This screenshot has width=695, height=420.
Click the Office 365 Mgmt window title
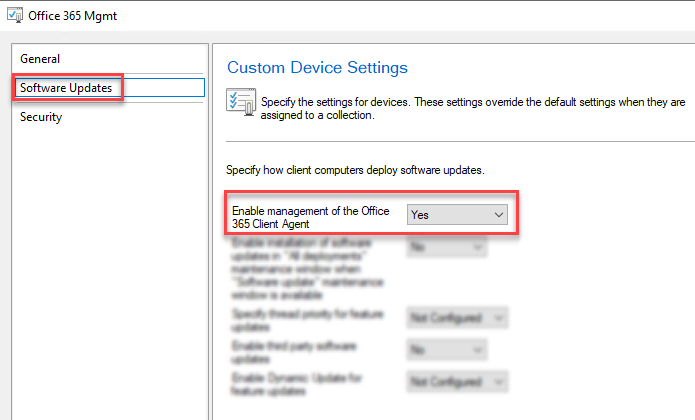coord(72,16)
